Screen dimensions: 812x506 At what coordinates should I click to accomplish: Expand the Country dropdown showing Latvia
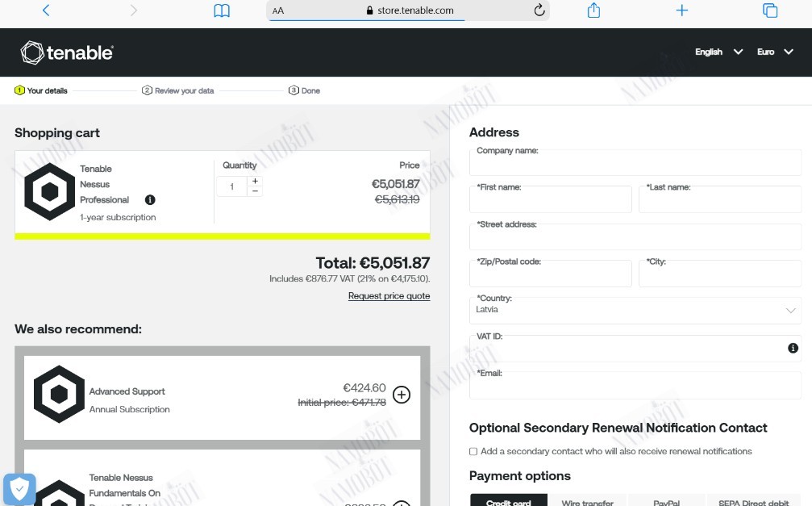click(635, 310)
